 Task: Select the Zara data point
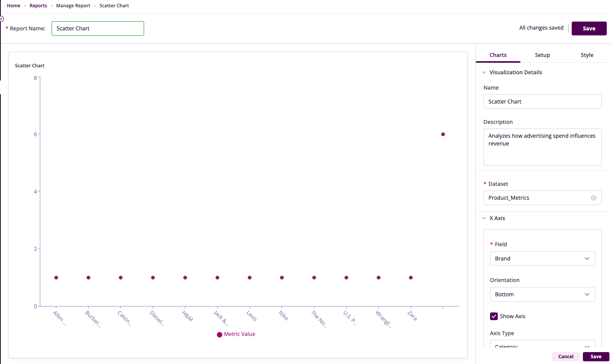point(411,277)
